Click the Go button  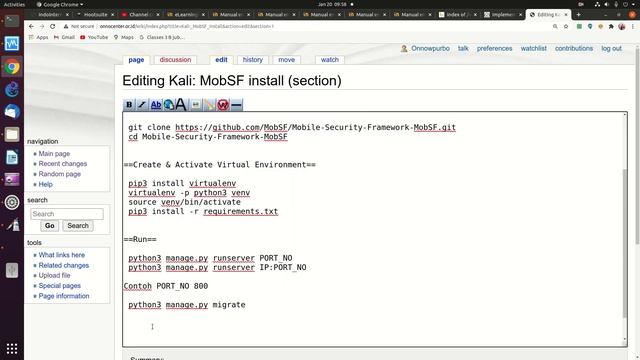point(49,226)
